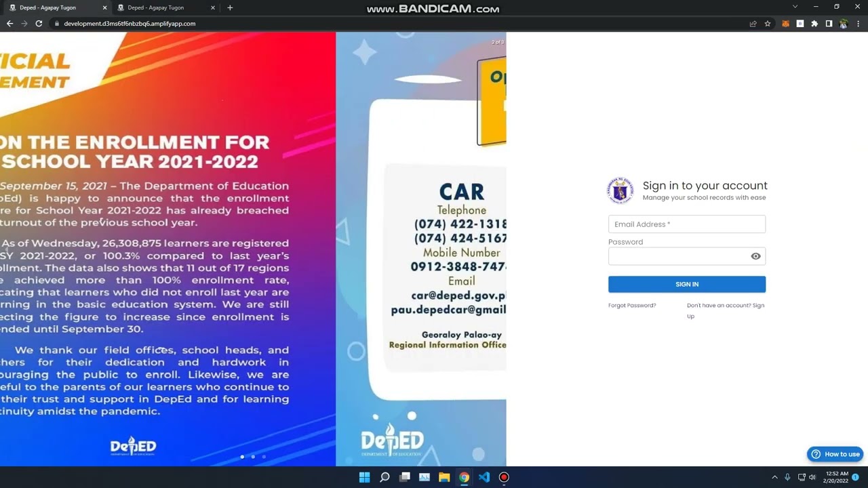Click the DepEd seal logo
868x488 pixels.
[620, 191]
